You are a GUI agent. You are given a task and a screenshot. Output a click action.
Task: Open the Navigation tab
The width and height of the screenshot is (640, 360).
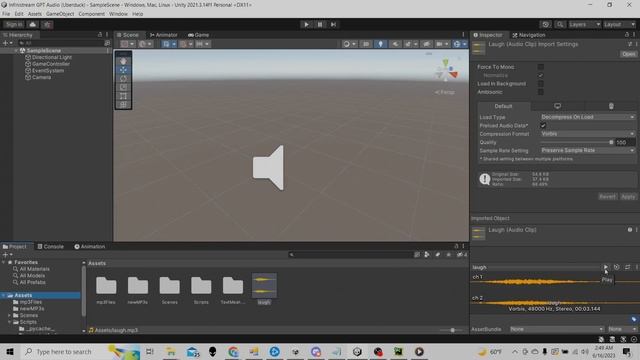tap(529, 35)
